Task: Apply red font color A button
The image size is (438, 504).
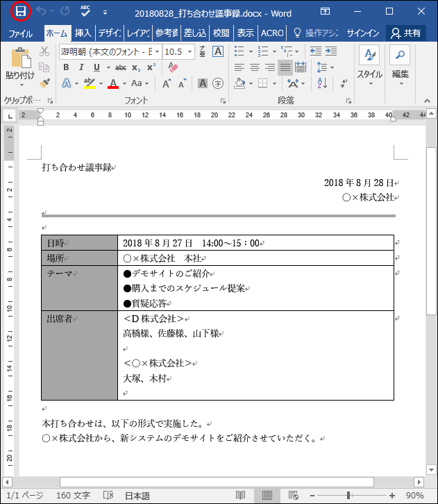Action: 113,83
